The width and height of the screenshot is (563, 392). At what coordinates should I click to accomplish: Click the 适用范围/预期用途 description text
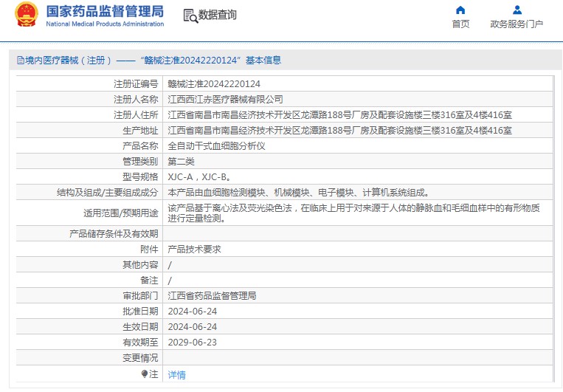tap(353, 213)
